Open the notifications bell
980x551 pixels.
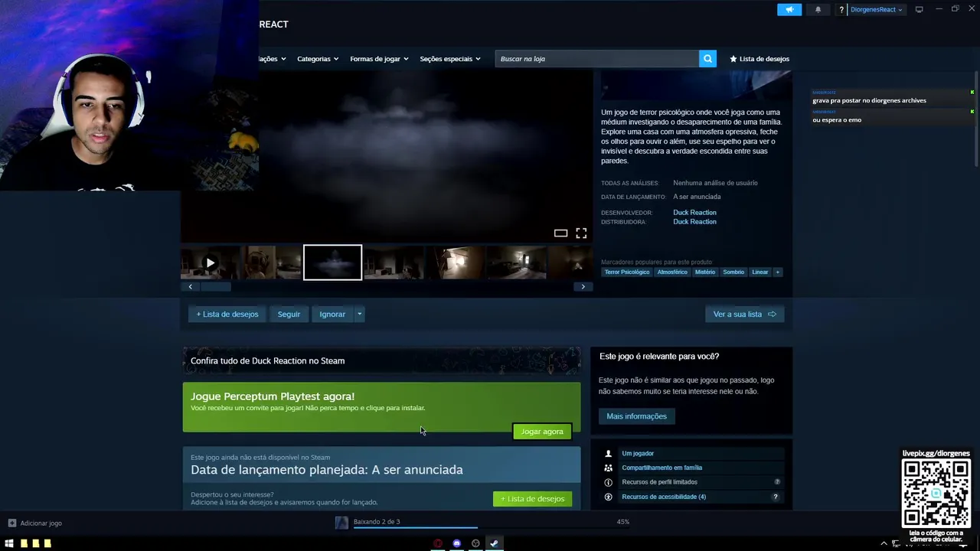coord(818,9)
